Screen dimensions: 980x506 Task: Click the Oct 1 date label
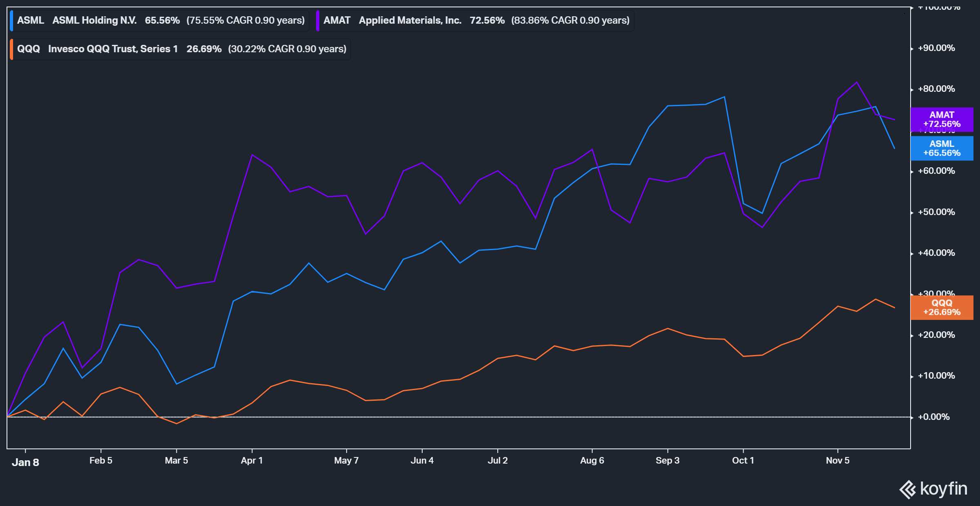743,460
